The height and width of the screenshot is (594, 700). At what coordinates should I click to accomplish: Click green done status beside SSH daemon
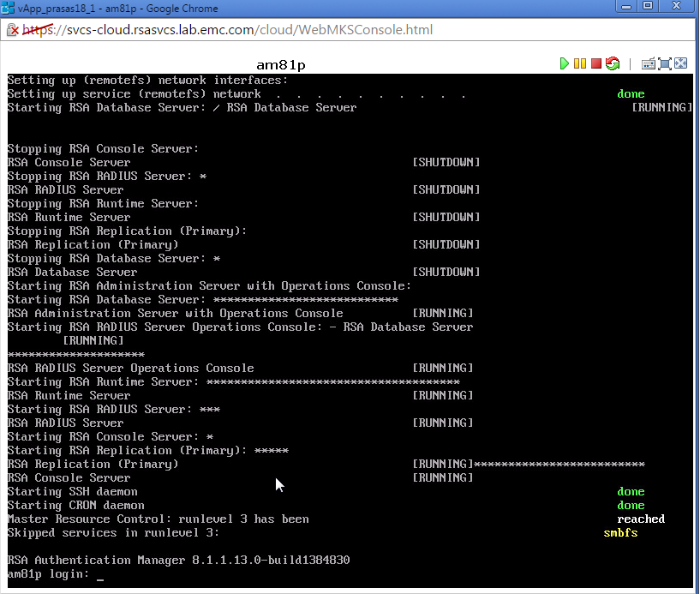pos(631,491)
